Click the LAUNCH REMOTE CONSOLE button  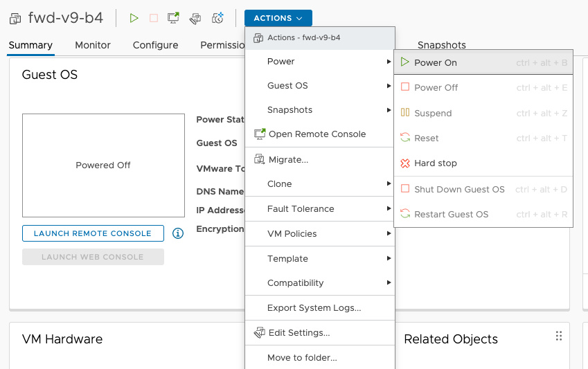(x=93, y=233)
